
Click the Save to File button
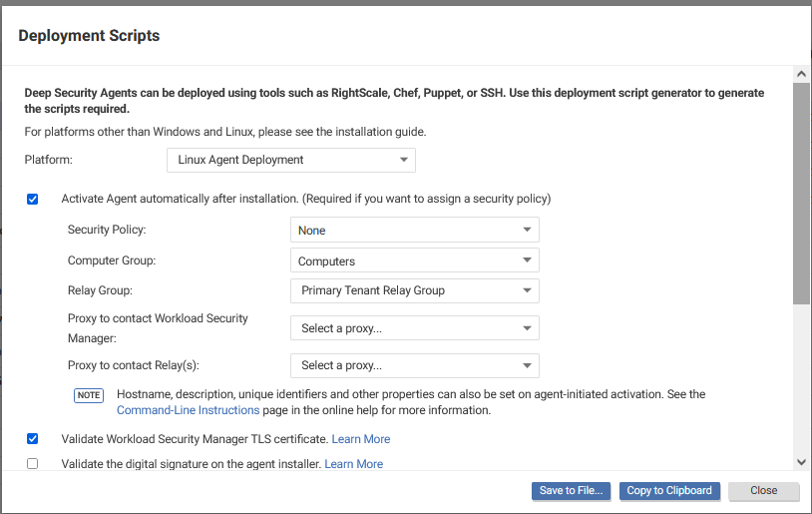(572, 491)
